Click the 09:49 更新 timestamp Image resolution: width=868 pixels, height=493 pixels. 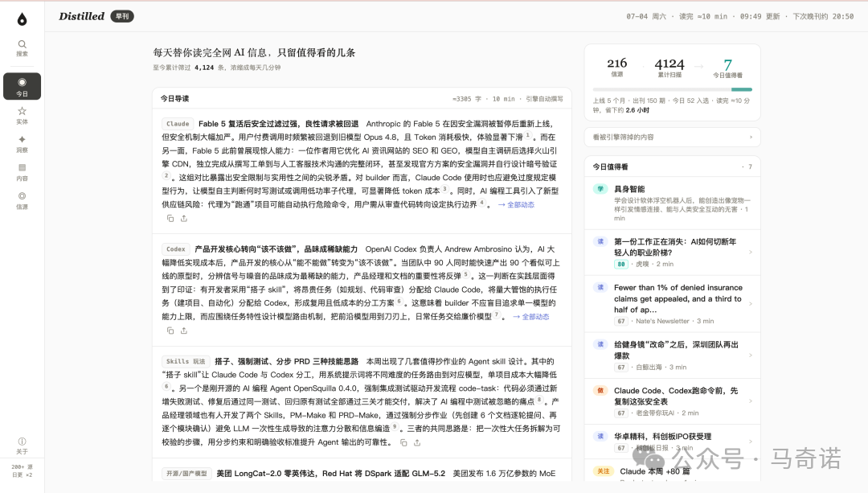(x=760, y=17)
